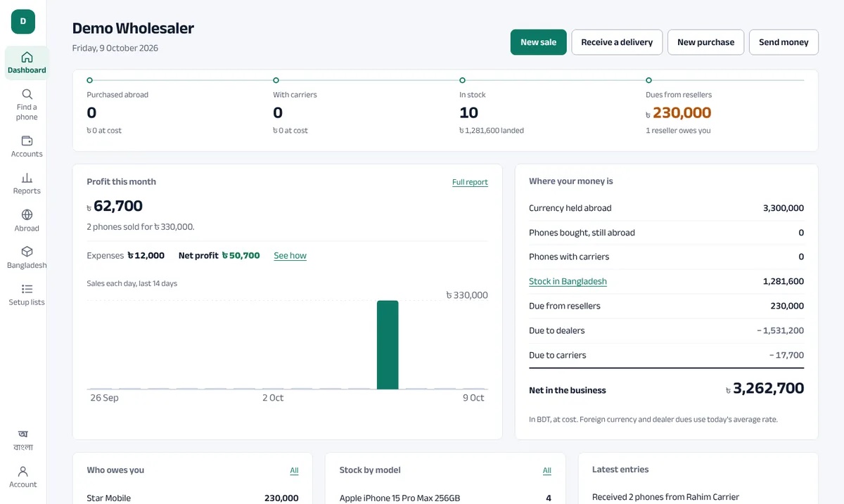Click Star Mobile in Who owes you
Image resolution: width=844 pixels, height=504 pixels.
click(108, 498)
